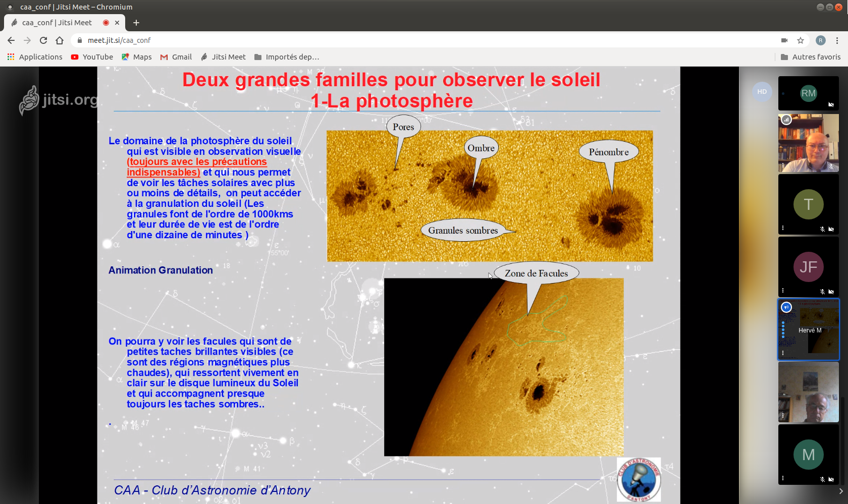The height and width of the screenshot is (504, 848).
Task: Click the jitsi.org watermark logo
Action: click(58, 100)
